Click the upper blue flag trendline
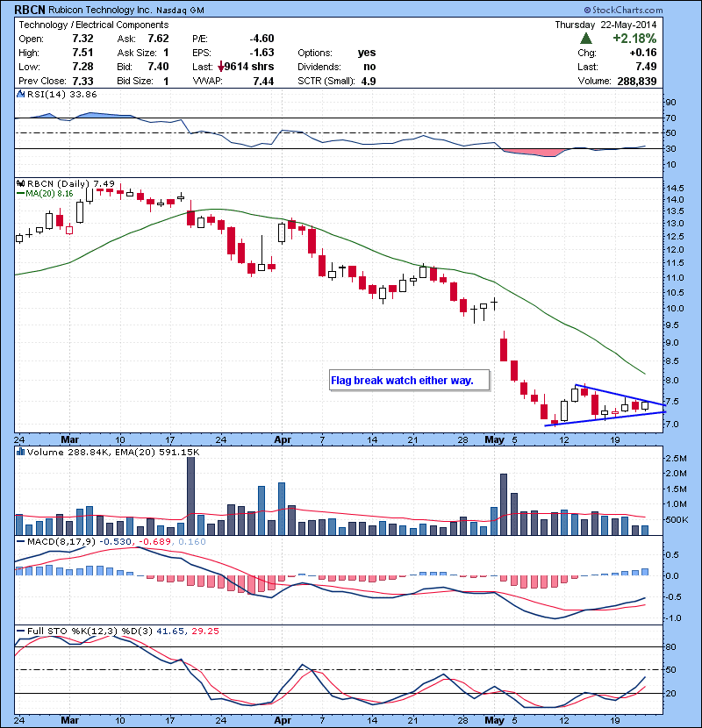 tap(620, 395)
